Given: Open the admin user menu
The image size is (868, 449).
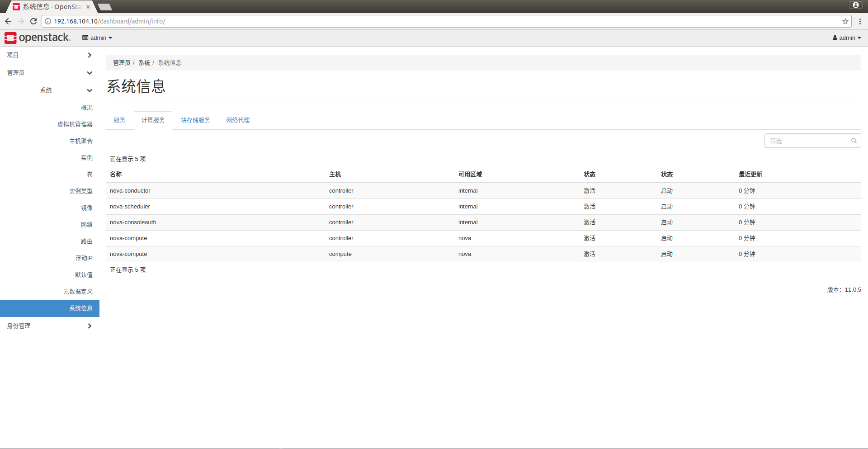Looking at the screenshot, I should 847,38.
